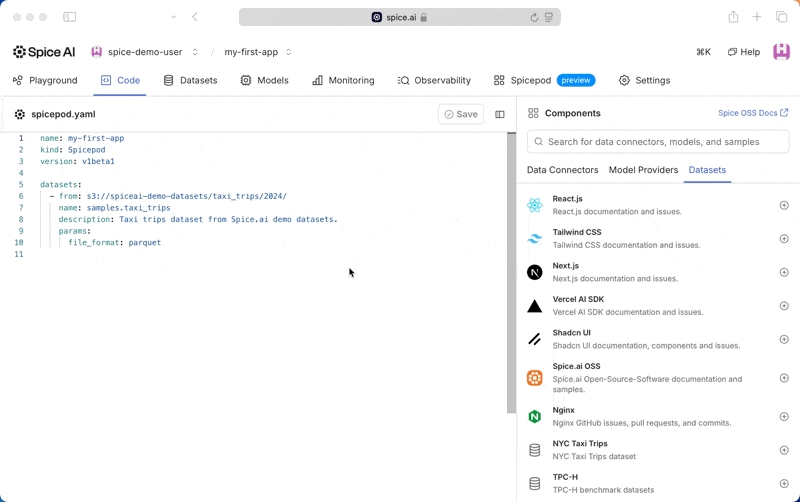Click the editor vertical scrollbar
This screenshot has height=502, width=800.
pos(511,270)
